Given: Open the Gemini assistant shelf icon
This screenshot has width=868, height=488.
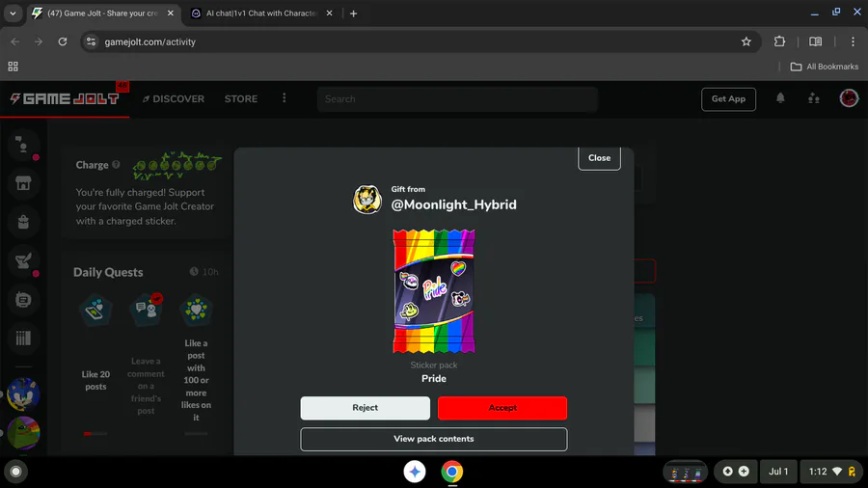Looking at the screenshot, I should tap(415, 472).
